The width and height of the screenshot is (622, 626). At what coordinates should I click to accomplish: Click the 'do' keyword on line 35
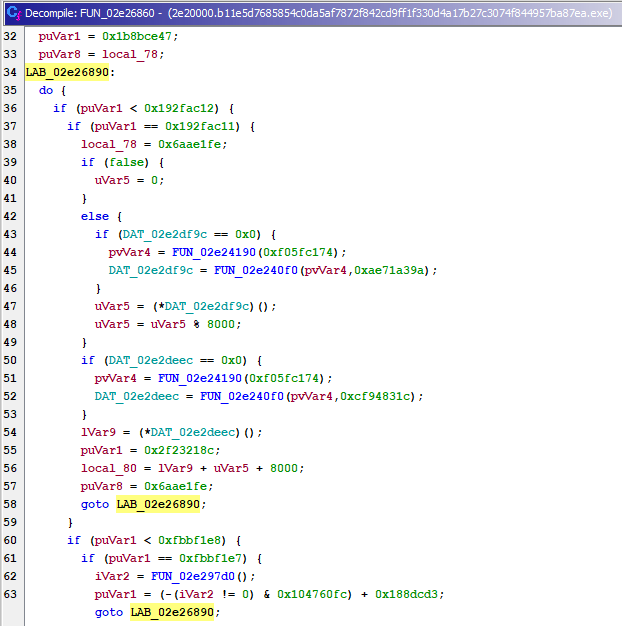point(46,90)
